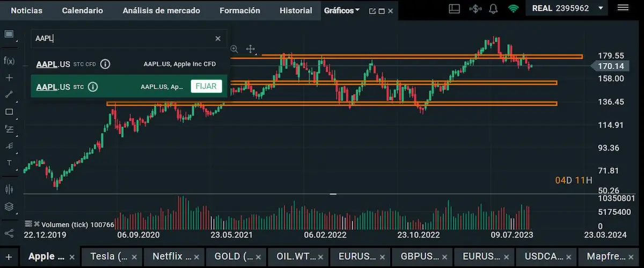Image resolution: width=644 pixels, height=268 pixels.
Task: Open the indicators f(x) tool
Action: pos(9,60)
